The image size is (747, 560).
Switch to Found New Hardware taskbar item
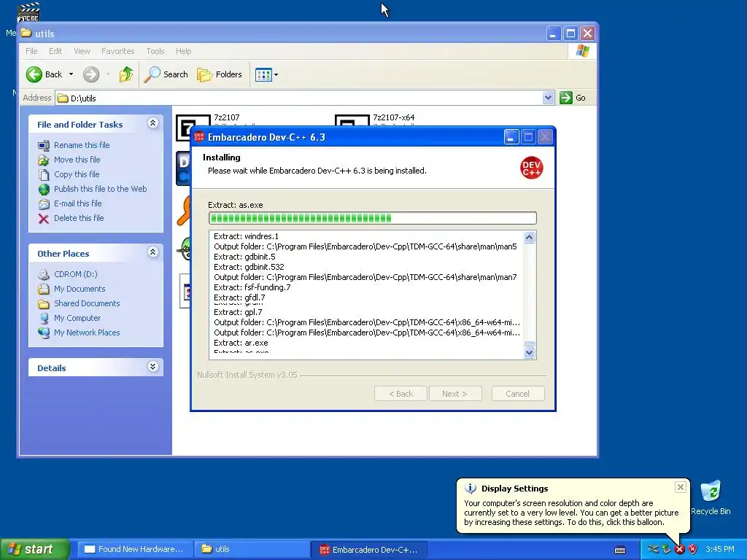click(x=135, y=549)
